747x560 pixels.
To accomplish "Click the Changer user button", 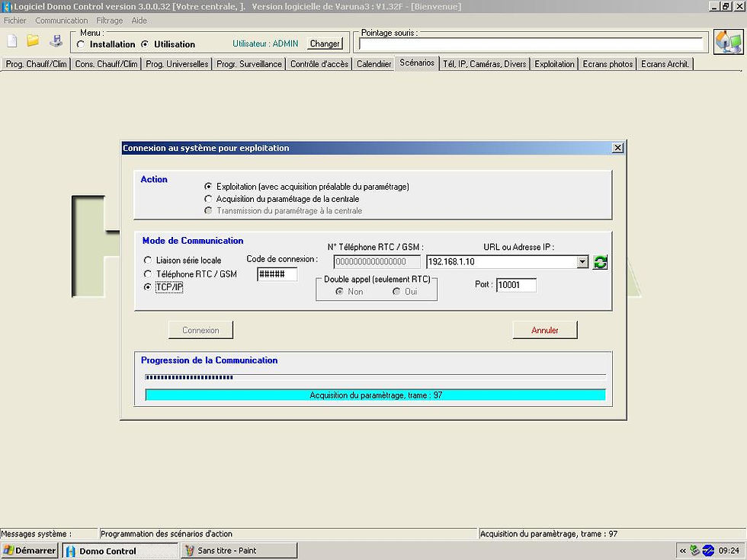I will 325,43.
